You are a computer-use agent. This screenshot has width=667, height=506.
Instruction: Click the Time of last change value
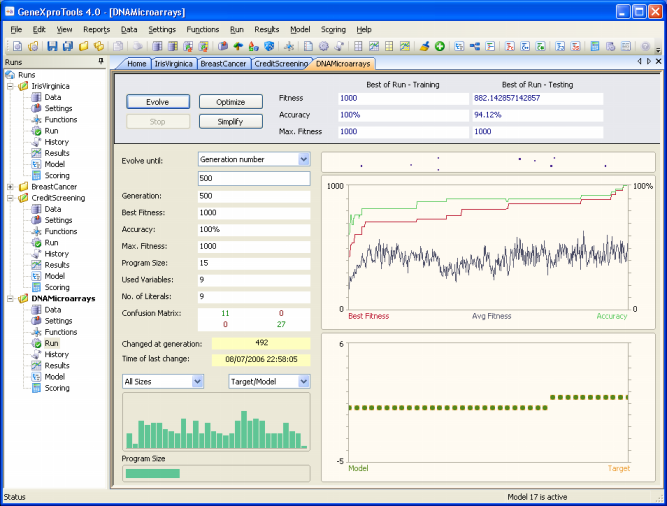261,360
